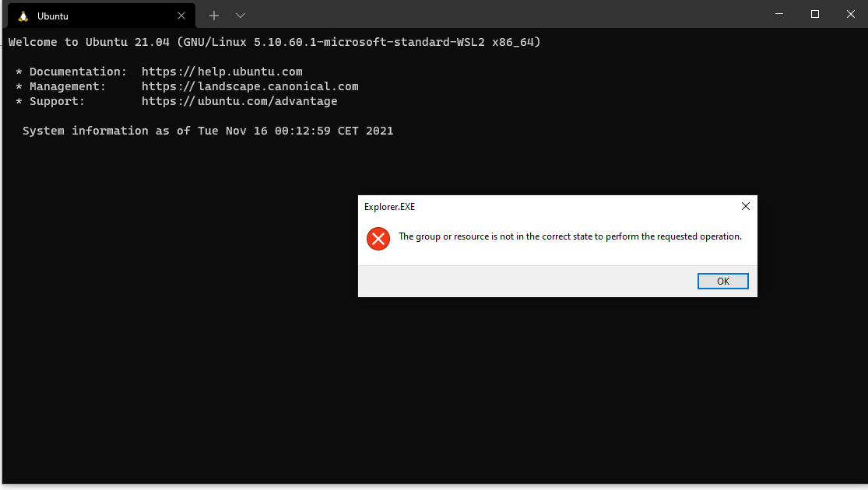Viewport: 868px width, 490px height.
Task: Click the https://help.ubuntu.com documentation URL
Action: click(x=222, y=72)
